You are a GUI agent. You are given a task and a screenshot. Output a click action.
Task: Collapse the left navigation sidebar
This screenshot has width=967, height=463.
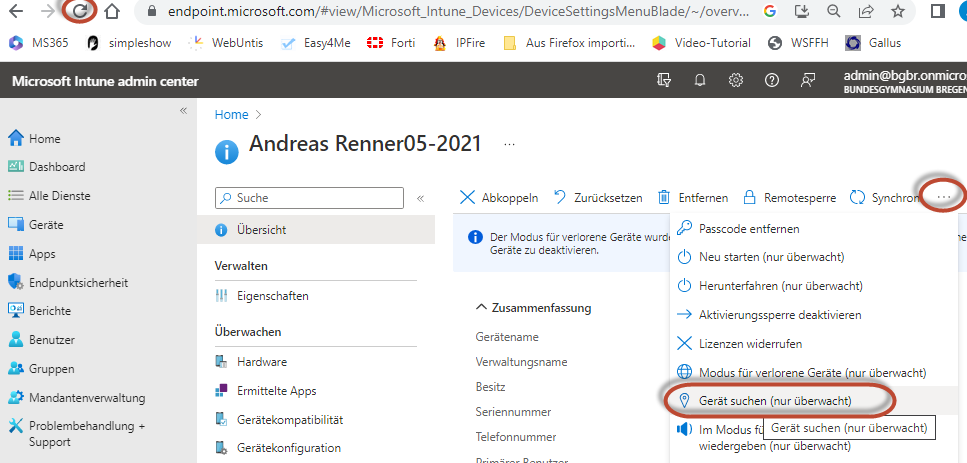(183, 110)
